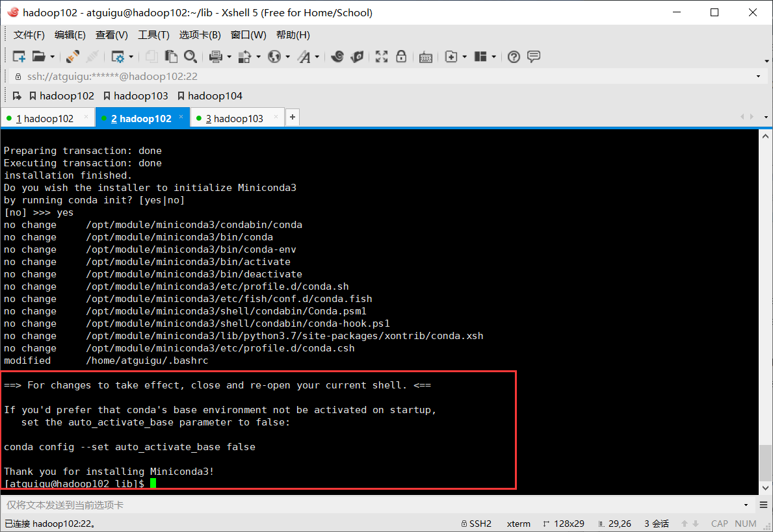Open the 查看(V) menu
Viewport: 773px width, 532px height.
111,35
